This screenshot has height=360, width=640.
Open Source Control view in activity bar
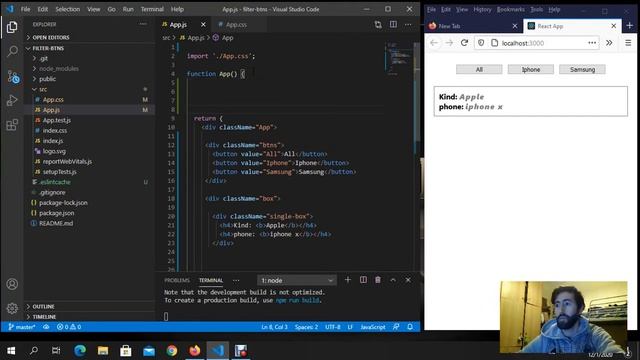click(x=13, y=76)
